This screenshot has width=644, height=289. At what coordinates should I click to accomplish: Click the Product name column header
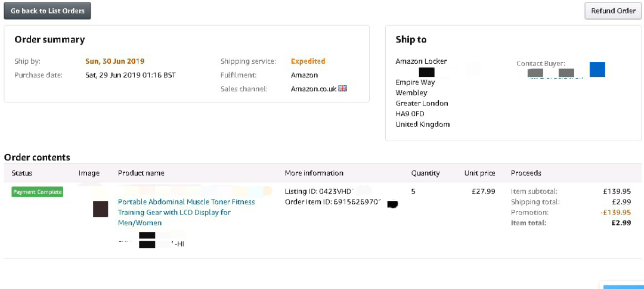141,173
